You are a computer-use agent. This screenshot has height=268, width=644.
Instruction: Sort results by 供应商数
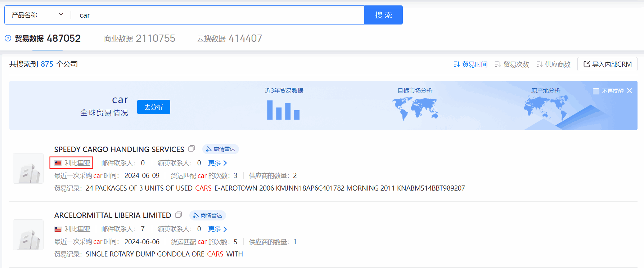[x=553, y=64]
